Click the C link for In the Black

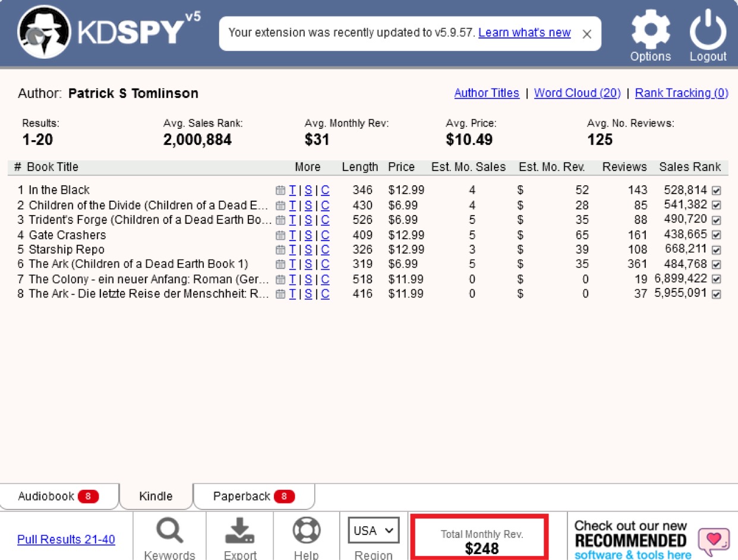tap(325, 191)
